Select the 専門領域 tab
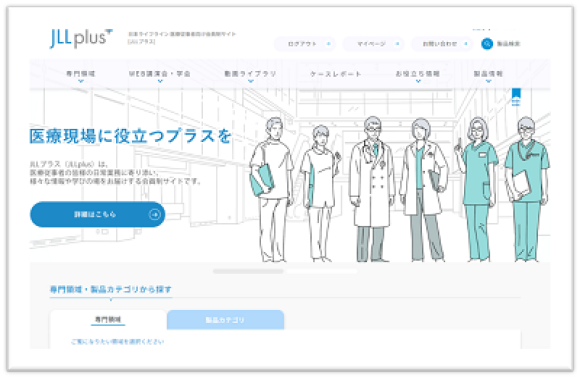This screenshot has height=378, width=580. [108, 320]
